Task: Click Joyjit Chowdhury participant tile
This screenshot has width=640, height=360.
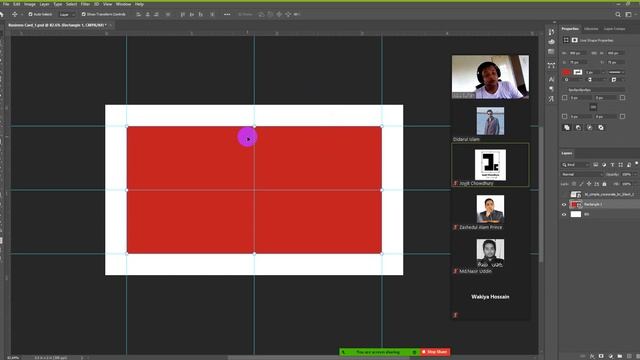Action: tap(490, 165)
